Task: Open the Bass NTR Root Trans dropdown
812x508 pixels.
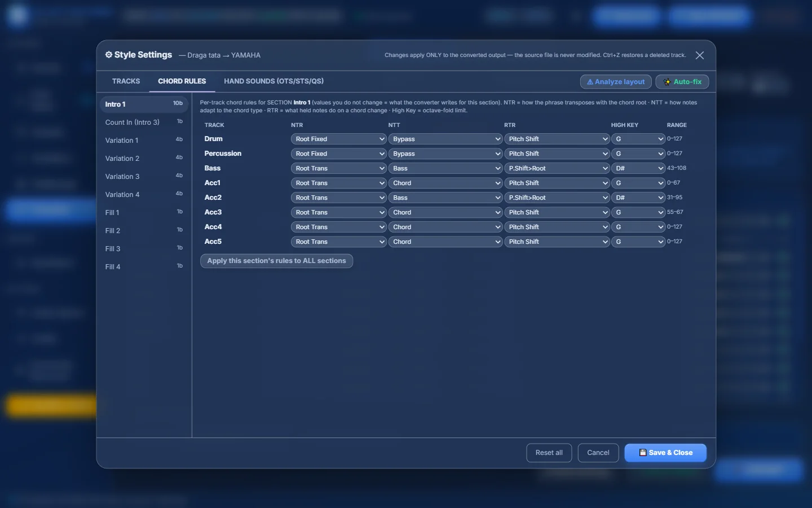Action: click(x=338, y=168)
